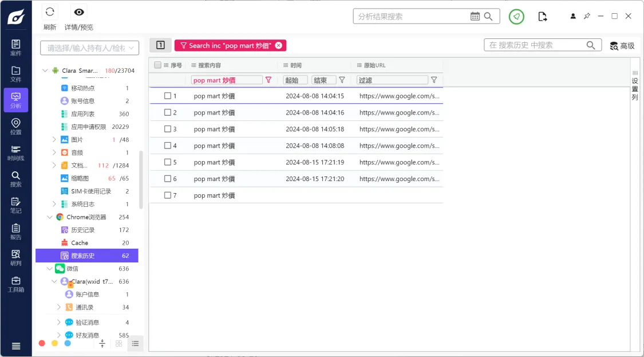Open 高级 advanced search
Image resolution: width=644 pixels, height=357 pixels.
[622, 46]
